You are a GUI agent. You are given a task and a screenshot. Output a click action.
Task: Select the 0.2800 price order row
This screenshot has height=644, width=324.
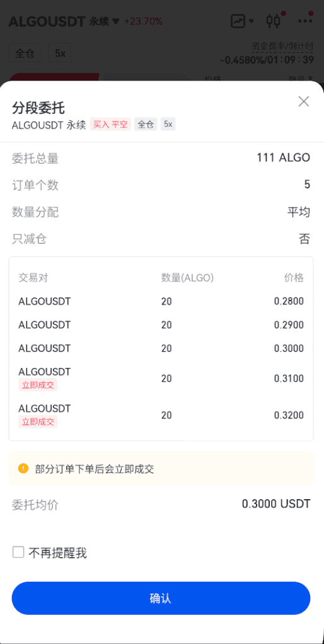pos(161,301)
